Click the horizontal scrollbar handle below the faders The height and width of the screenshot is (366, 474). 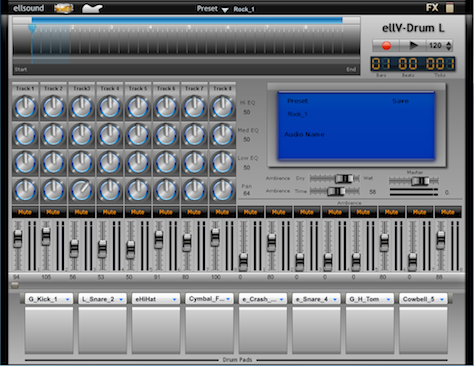[15, 285]
